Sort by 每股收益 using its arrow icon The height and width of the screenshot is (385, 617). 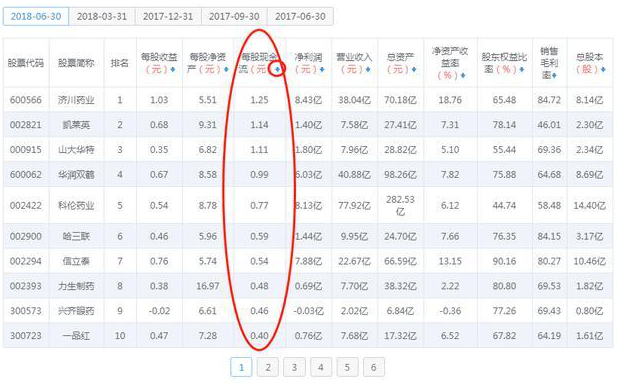[173, 70]
